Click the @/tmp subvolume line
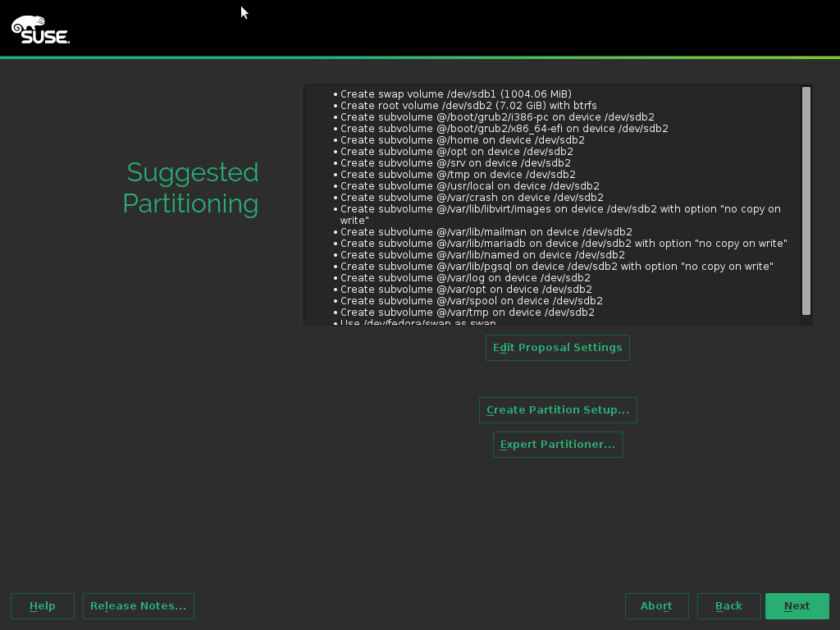840x630 pixels. 458,175
